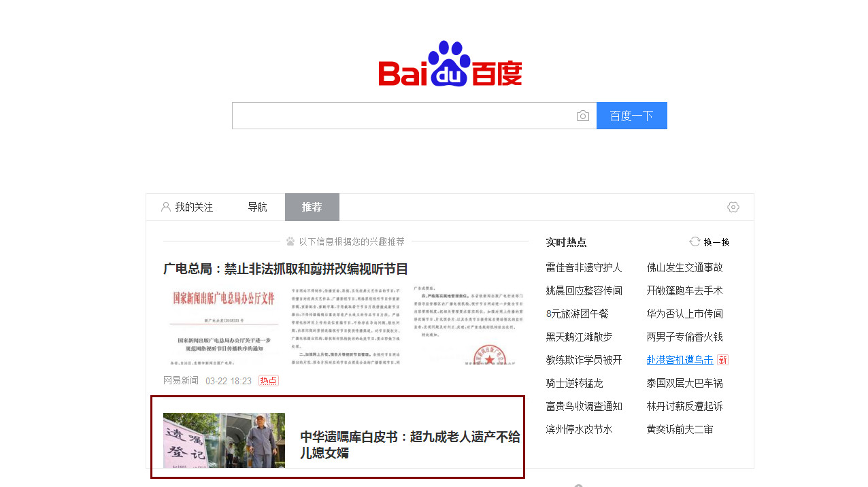The height and width of the screenshot is (487, 868).
Task: Open hot topic 黄奕诉前夫二审
Action: point(680,430)
